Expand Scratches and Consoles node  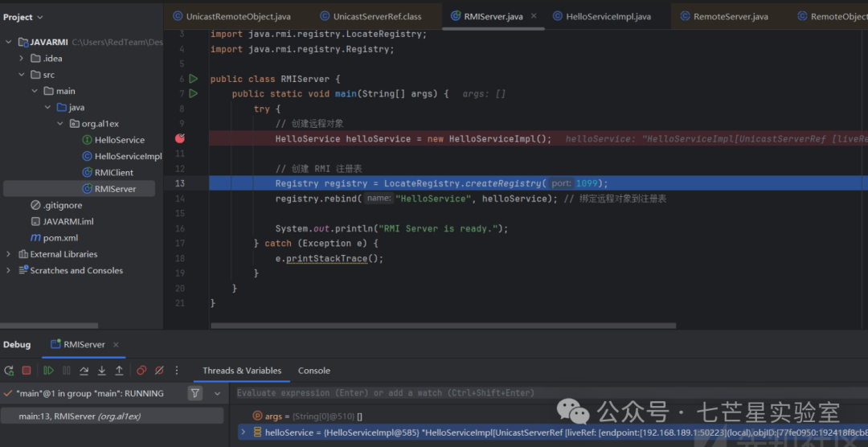(8, 270)
